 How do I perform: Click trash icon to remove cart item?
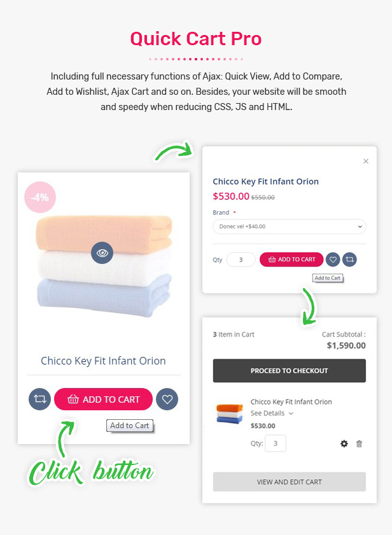pos(359,443)
